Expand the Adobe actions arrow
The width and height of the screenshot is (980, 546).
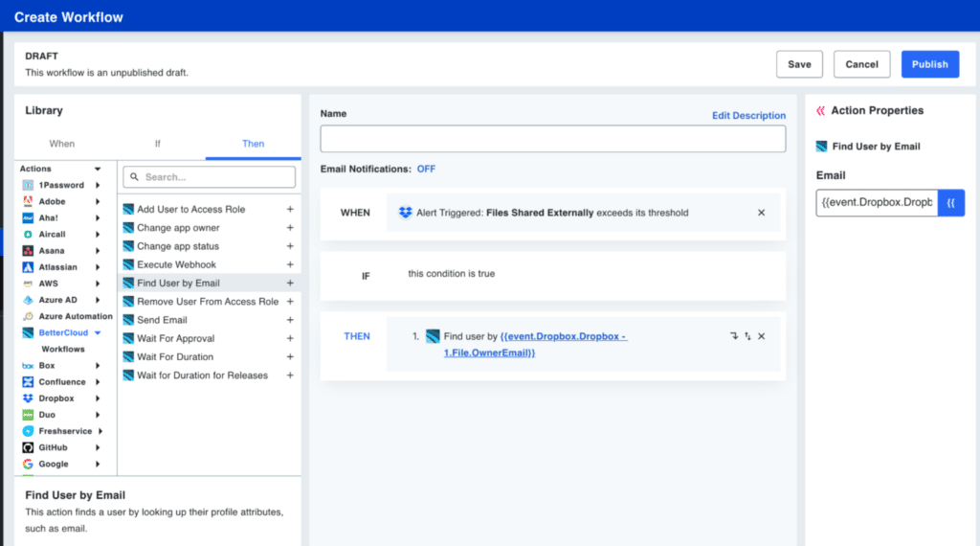click(x=98, y=201)
